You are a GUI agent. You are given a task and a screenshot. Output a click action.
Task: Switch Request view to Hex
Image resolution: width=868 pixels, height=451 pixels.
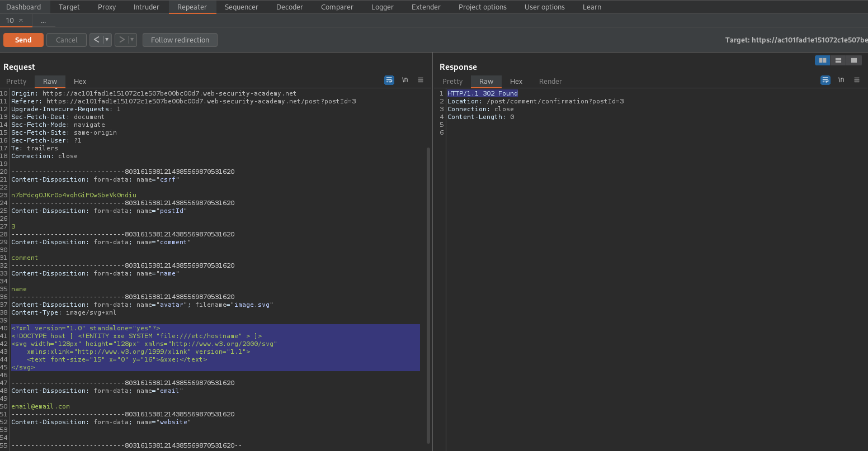click(80, 81)
